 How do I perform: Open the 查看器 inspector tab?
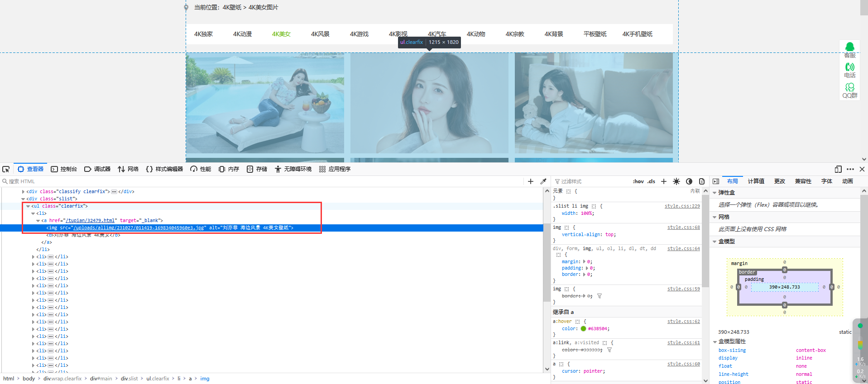click(31, 169)
